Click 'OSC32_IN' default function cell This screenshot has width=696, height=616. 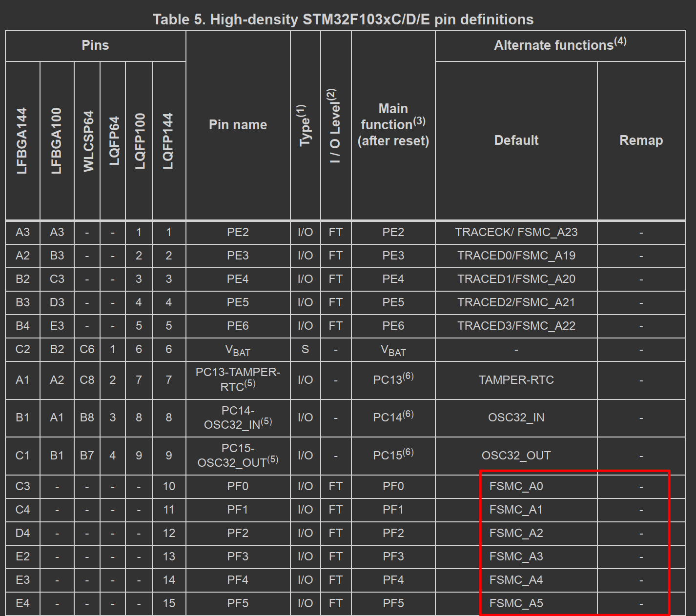pos(516,417)
